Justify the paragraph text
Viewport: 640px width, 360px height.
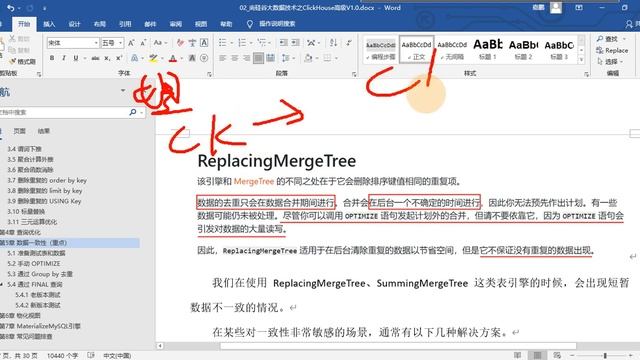click(x=258, y=58)
